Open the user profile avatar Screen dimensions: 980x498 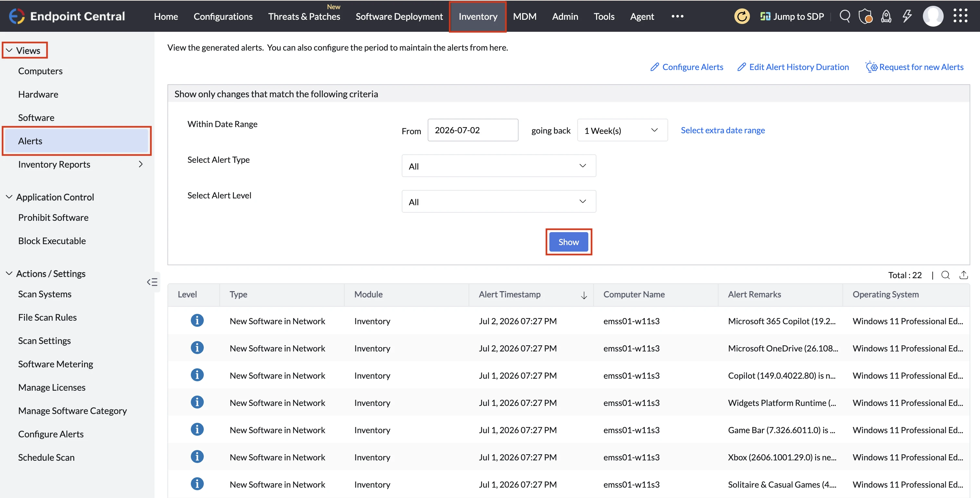[x=933, y=16]
